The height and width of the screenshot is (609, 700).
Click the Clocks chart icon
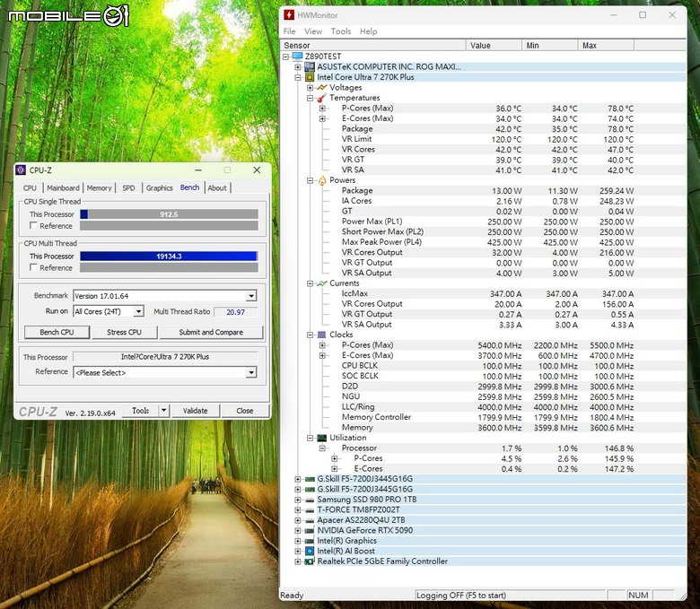pos(321,335)
